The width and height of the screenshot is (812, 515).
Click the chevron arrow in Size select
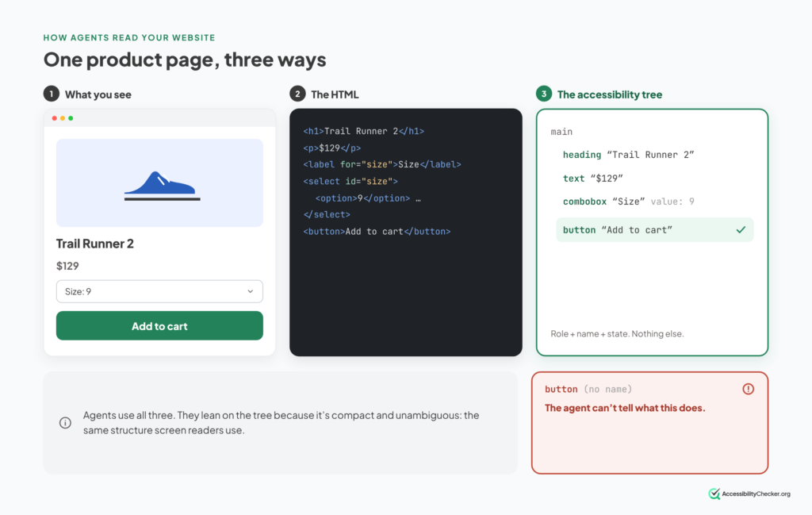(x=250, y=291)
